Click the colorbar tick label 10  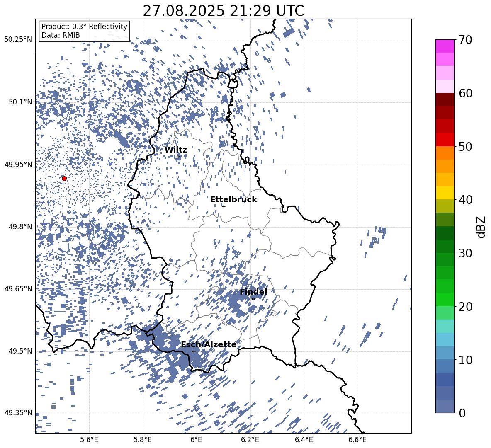(x=465, y=360)
